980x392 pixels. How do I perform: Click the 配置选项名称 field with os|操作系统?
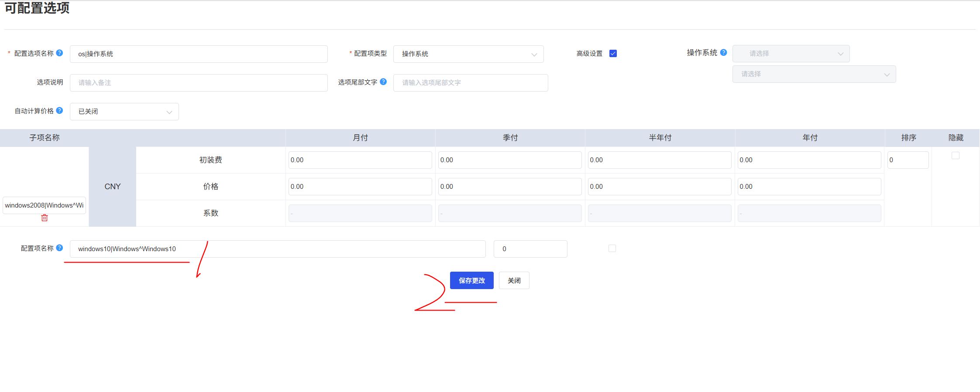click(x=199, y=54)
